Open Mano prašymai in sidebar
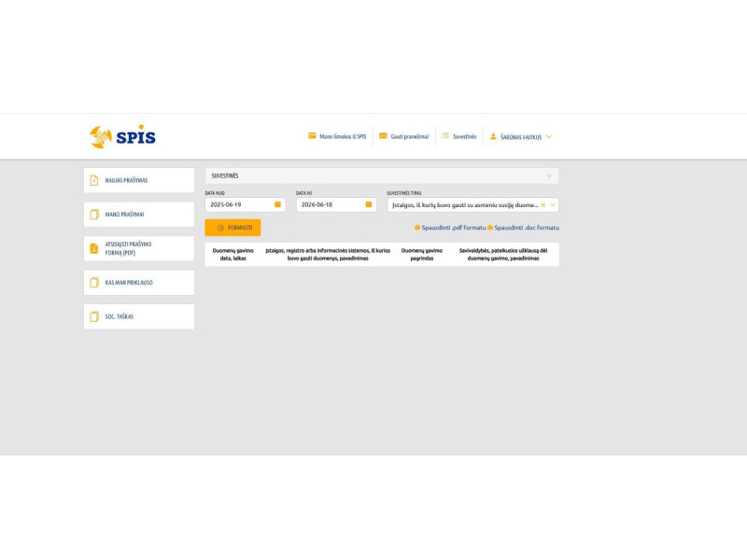This screenshot has width=747, height=560. coord(139,215)
